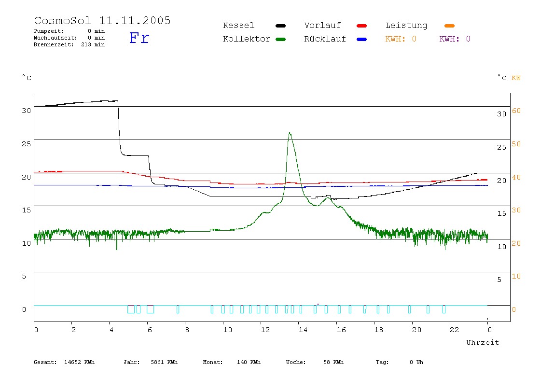Click the Woche 58 KWh value
The image size is (554, 392).
[315, 362]
